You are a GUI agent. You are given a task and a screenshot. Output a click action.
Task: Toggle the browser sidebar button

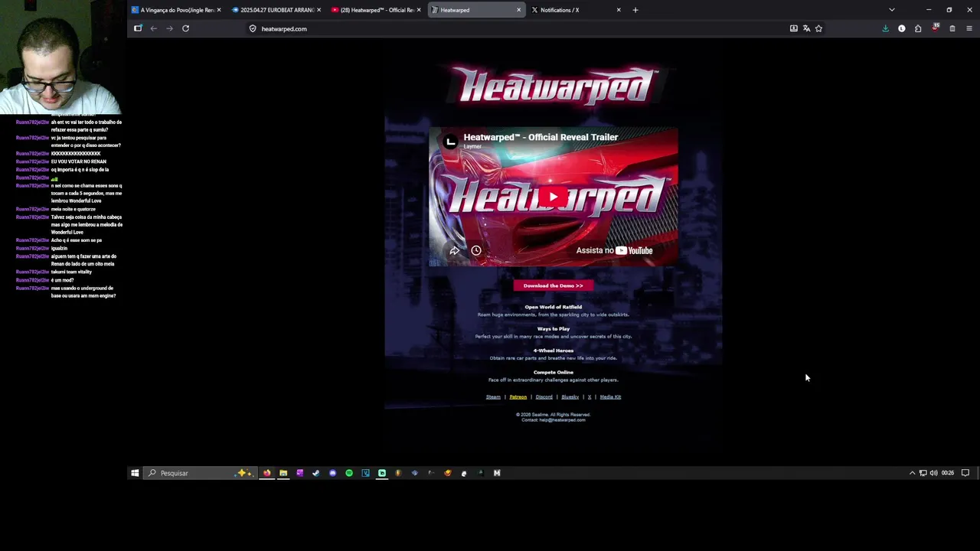138,28
